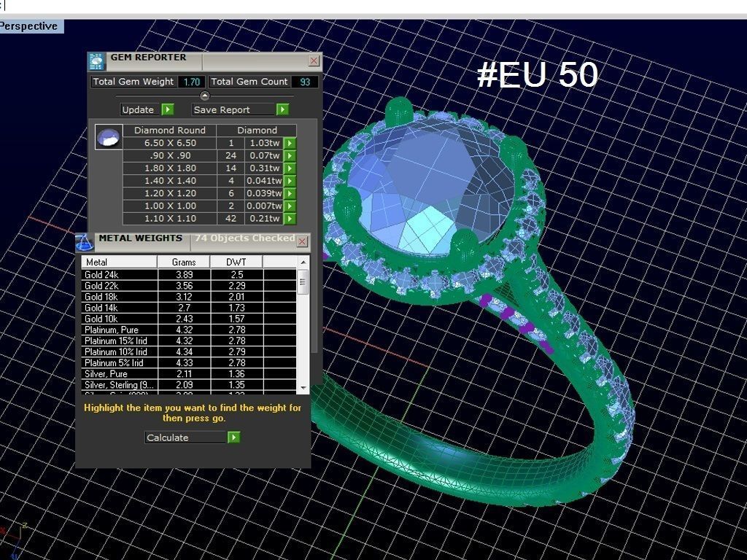Click the Gem Reporter panel icon
Viewport: 747px width, 560px height.
point(96,62)
